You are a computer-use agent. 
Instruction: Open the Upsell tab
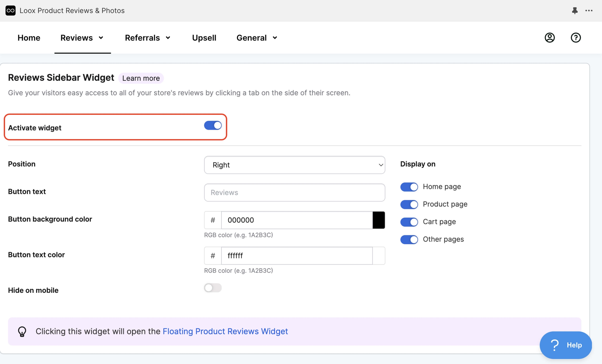[x=204, y=38]
